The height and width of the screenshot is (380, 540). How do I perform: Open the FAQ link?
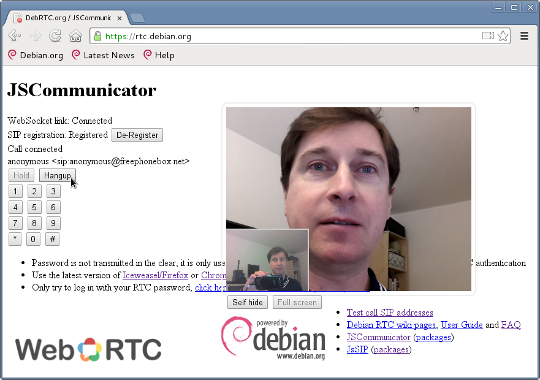pyautogui.click(x=511, y=325)
